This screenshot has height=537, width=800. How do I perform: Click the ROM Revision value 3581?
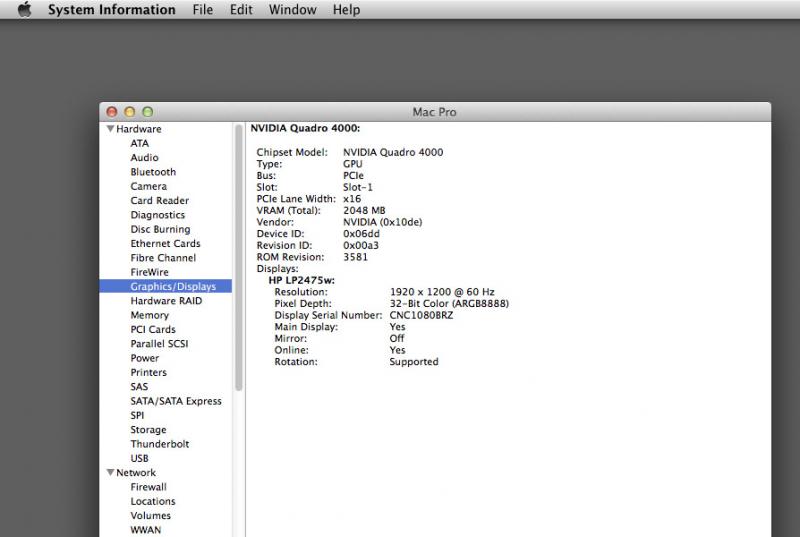pyautogui.click(x=355, y=257)
